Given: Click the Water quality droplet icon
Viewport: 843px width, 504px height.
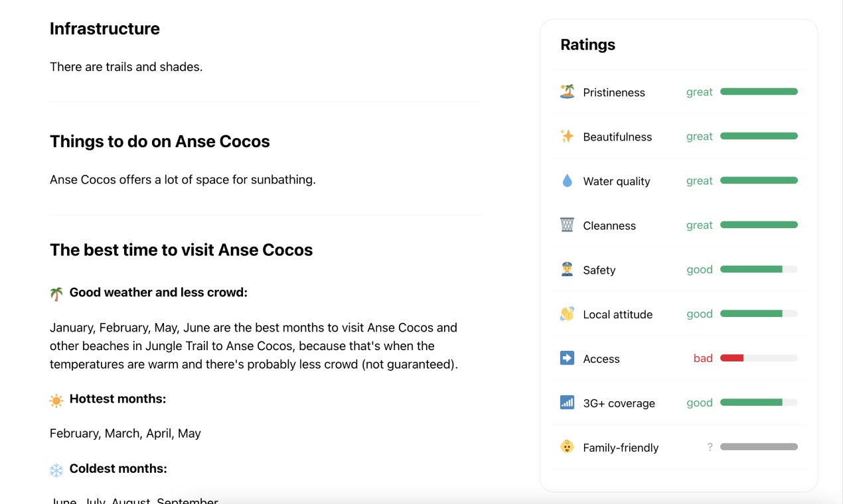Looking at the screenshot, I should click(x=567, y=180).
